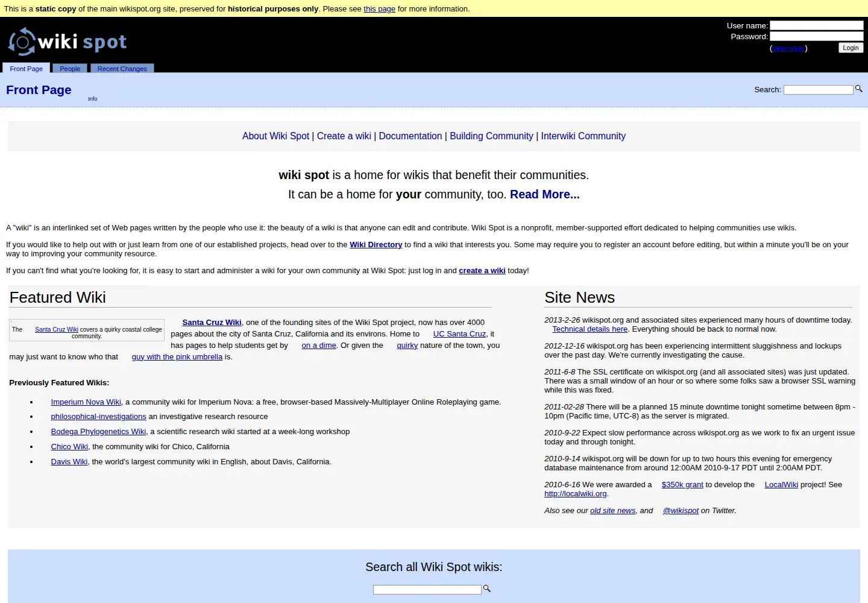Click the 2011-6-8 news date
This screenshot has width=868, height=603.
point(560,372)
